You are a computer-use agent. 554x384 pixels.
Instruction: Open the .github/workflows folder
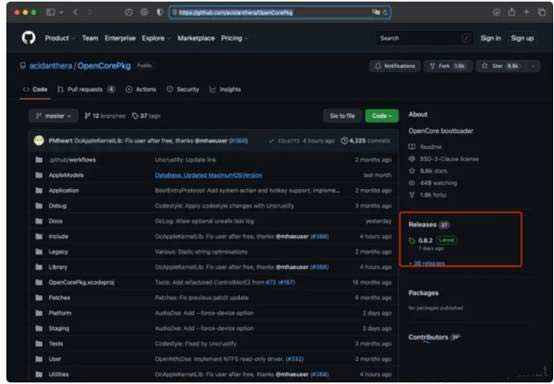point(72,160)
